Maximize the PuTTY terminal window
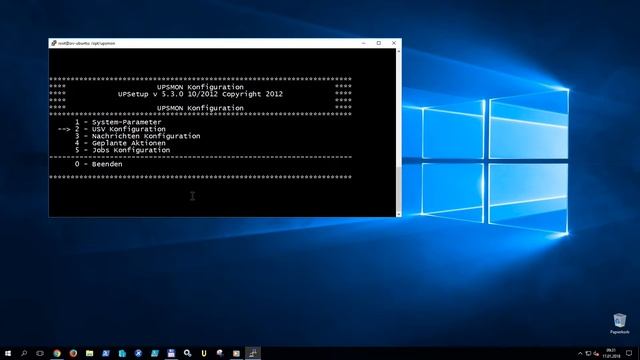Image resolution: width=640 pixels, height=360 pixels. pyautogui.click(x=379, y=43)
